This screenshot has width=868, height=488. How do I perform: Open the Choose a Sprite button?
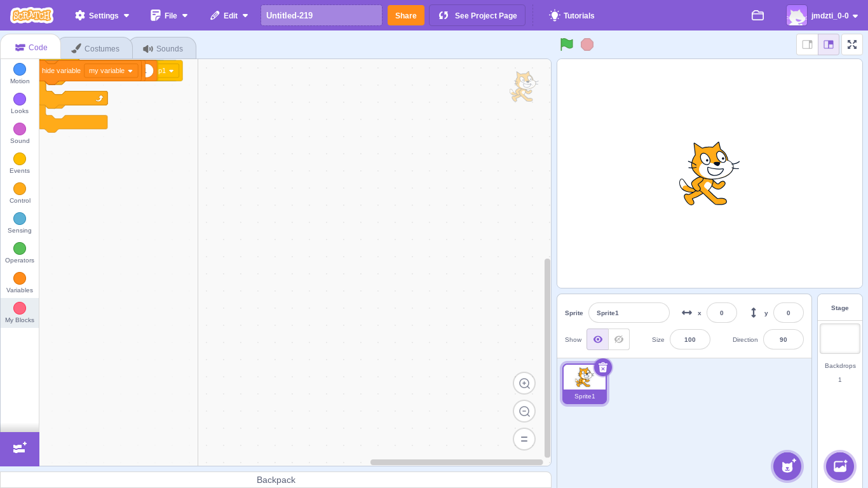[x=787, y=466]
